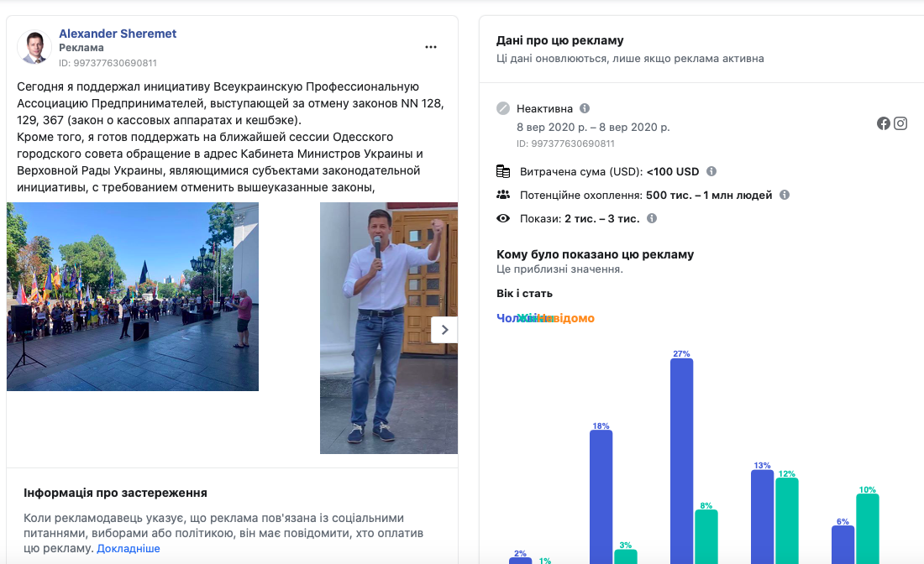The width and height of the screenshot is (924, 564).
Task: Click info icon beside Покази
Action: coord(652,218)
